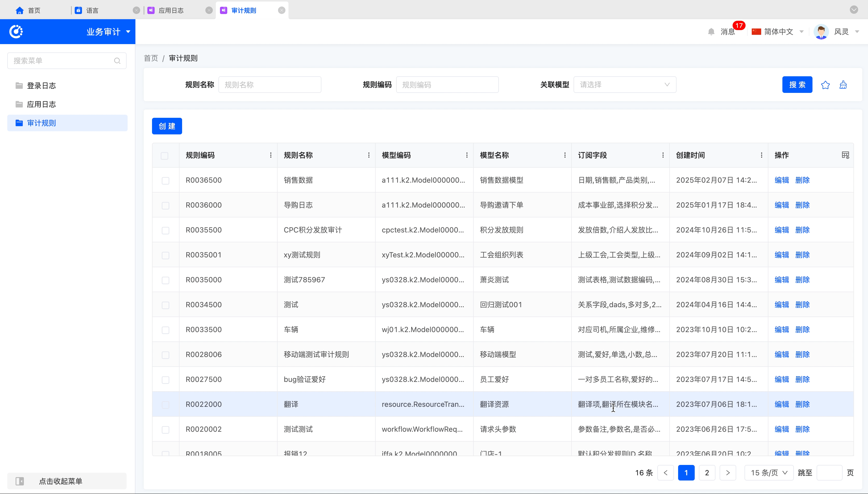Click the home icon tab

[x=20, y=11]
